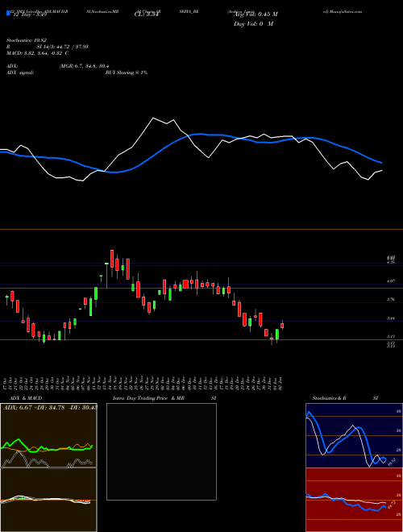The height and width of the screenshot is (532, 403).
Task: Open the empty intraday trading price panel
Action: pos(161,451)
